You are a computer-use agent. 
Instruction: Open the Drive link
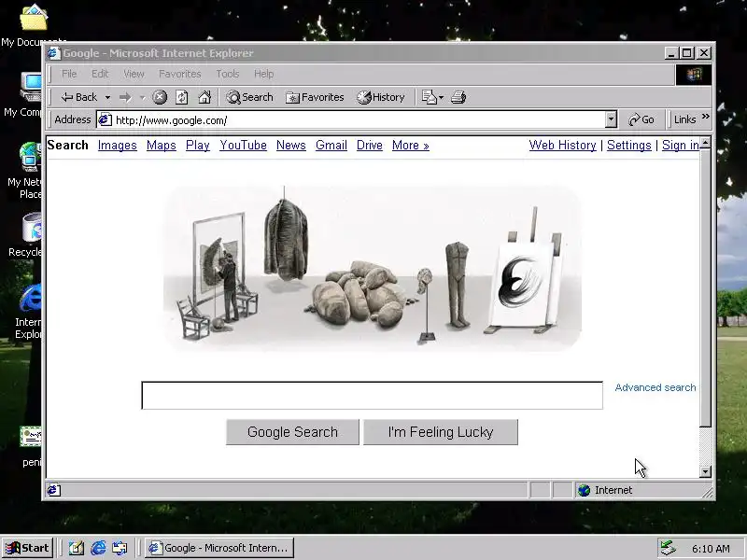tap(369, 146)
